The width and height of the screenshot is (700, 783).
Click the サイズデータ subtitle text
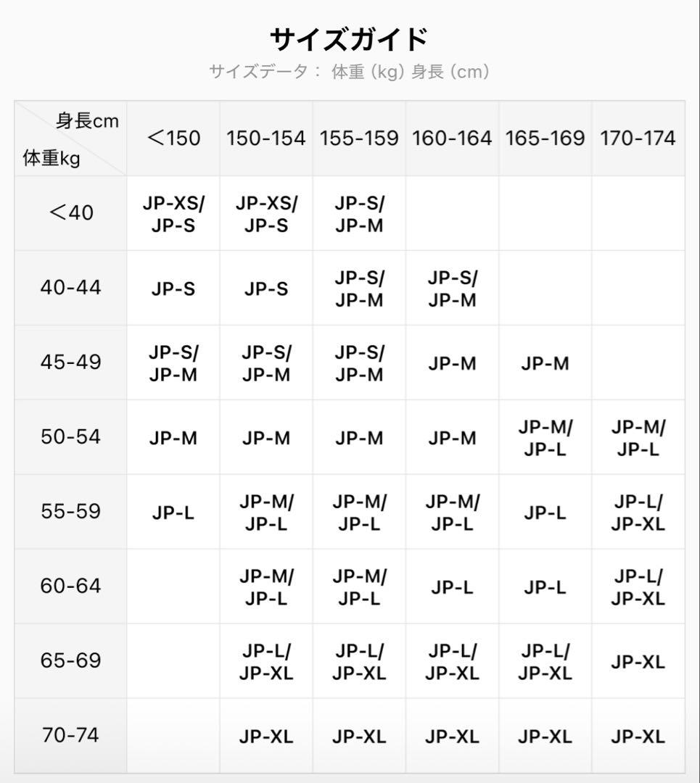click(349, 72)
